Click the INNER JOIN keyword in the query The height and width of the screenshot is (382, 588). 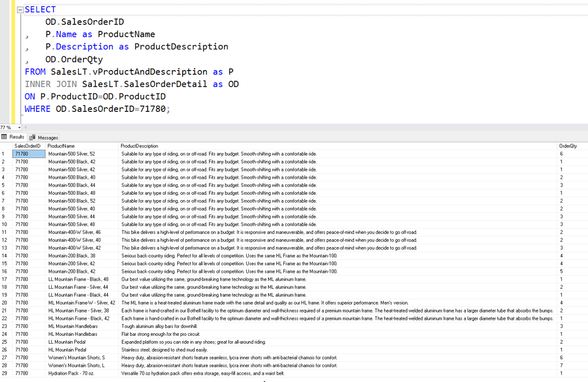click(50, 84)
